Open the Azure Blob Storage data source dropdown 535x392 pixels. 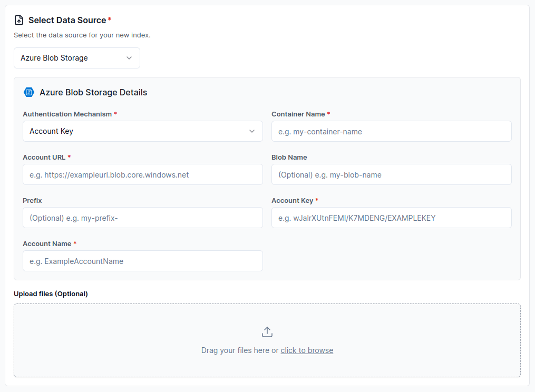click(x=77, y=58)
